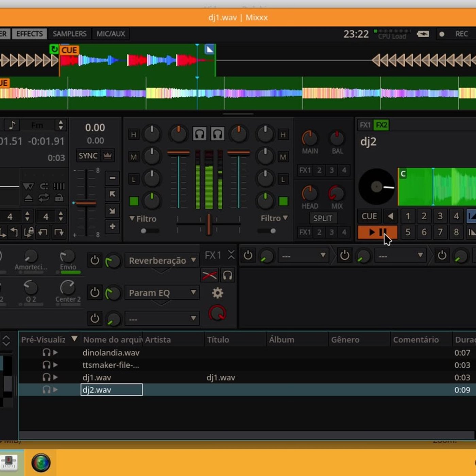476x476 pixels.
Task: Click the play/pause button of deck dj2
Action: pyautogui.click(x=377, y=232)
